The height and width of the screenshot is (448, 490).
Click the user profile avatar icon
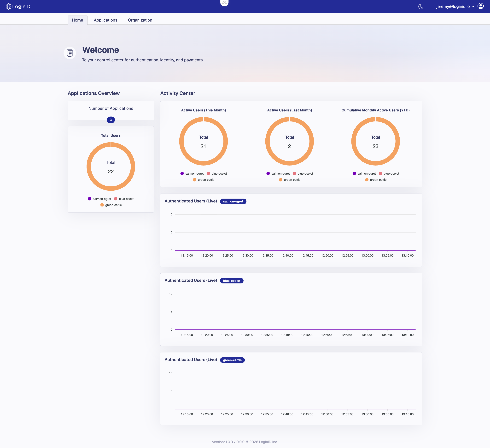pos(481,6)
